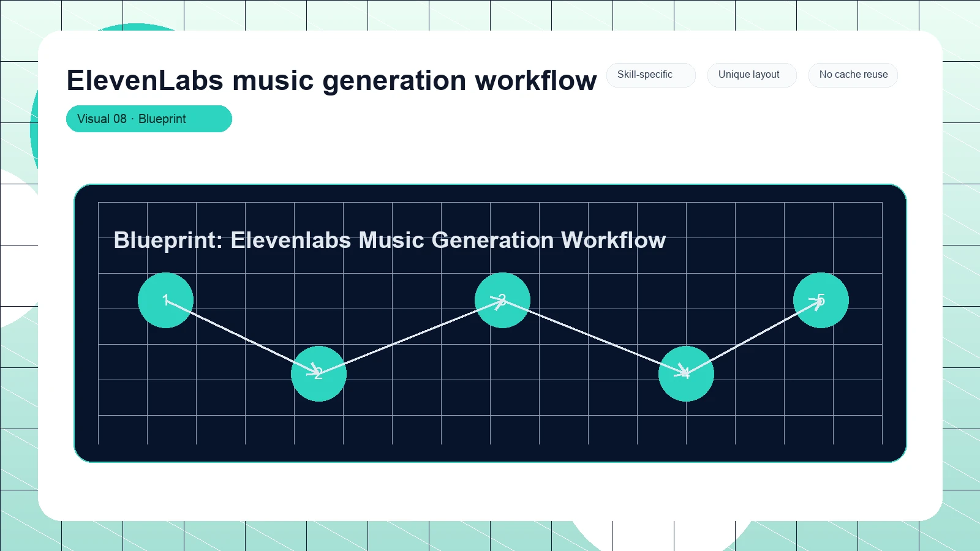
Task: Click the ElevenLabs music generation workflow heading
Action: pyautogui.click(x=331, y=80)
